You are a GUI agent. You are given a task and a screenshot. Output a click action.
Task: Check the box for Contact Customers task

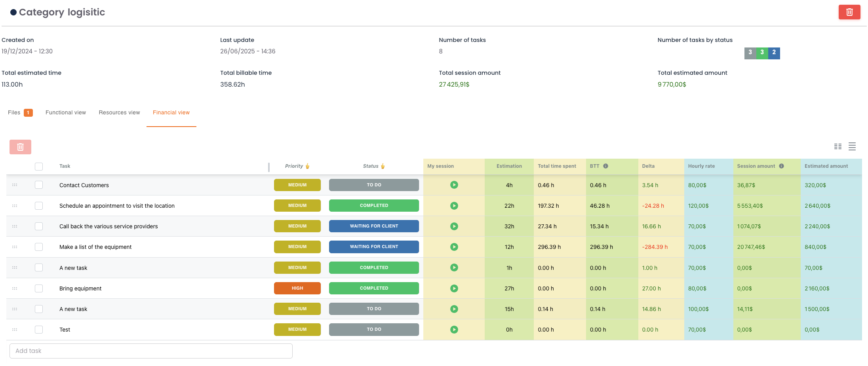pos(39,185)
